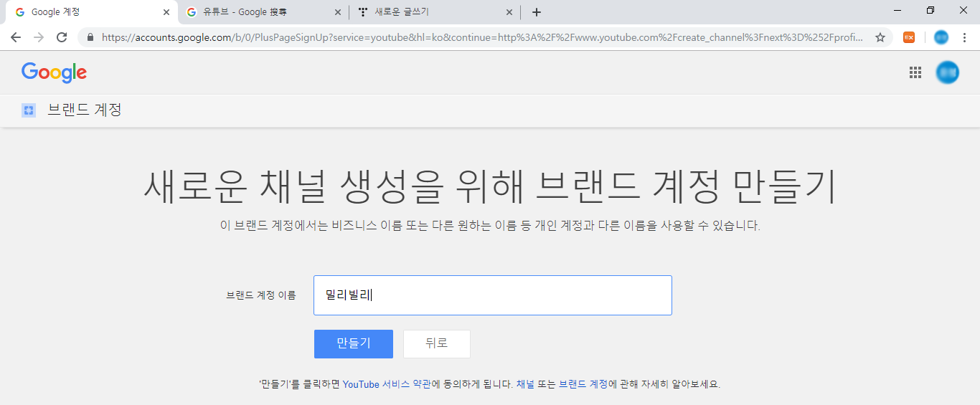Open Google account avatar on page
980x405 pixels.
(x=947, y=72)
